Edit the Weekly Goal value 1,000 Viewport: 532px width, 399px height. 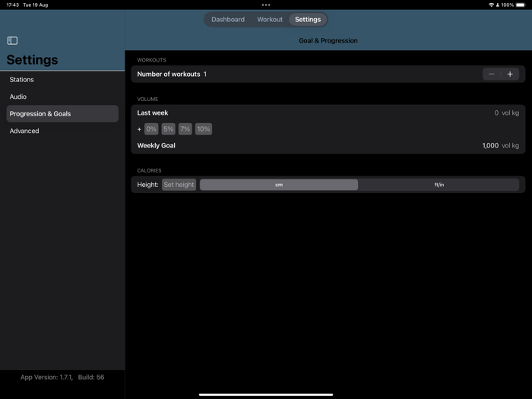(490, 146)
